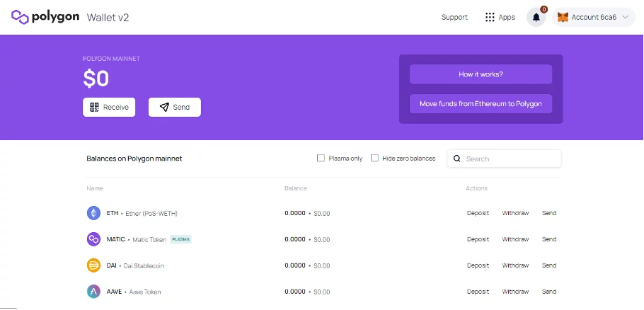Open the notifications bell
644x310 pixels.
click(x=536, y=17)
